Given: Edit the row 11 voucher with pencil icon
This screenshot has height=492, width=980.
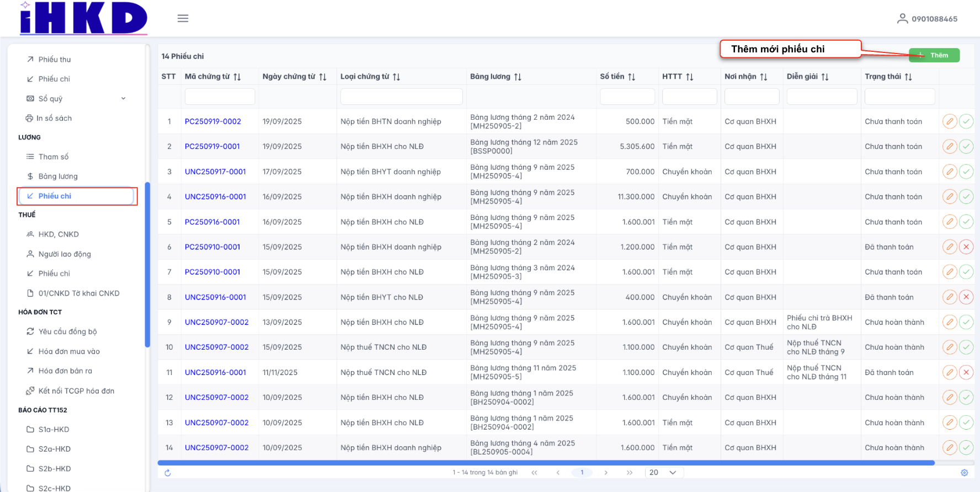Looking at the screenshot, I should [x=949, y=372].
